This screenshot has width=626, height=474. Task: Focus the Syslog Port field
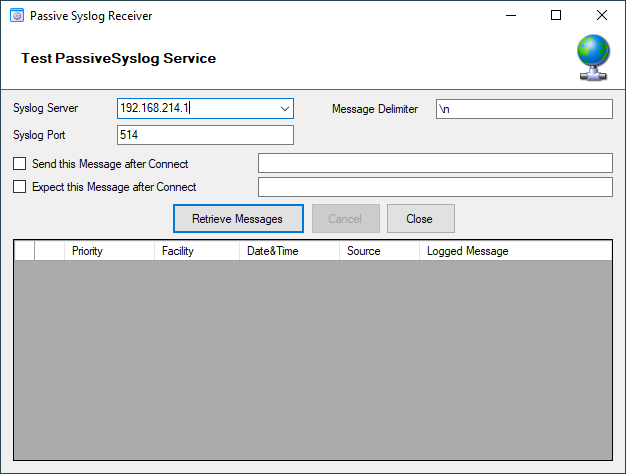tap(205, 135)
